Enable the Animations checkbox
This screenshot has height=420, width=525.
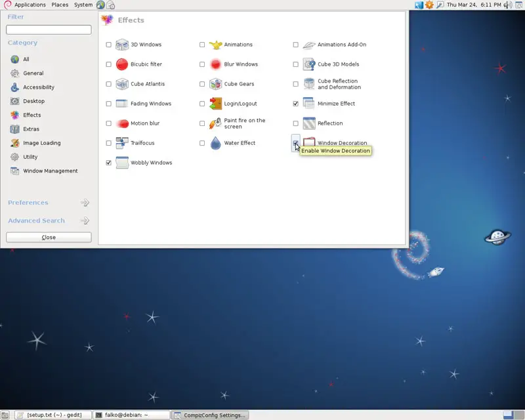202,45
